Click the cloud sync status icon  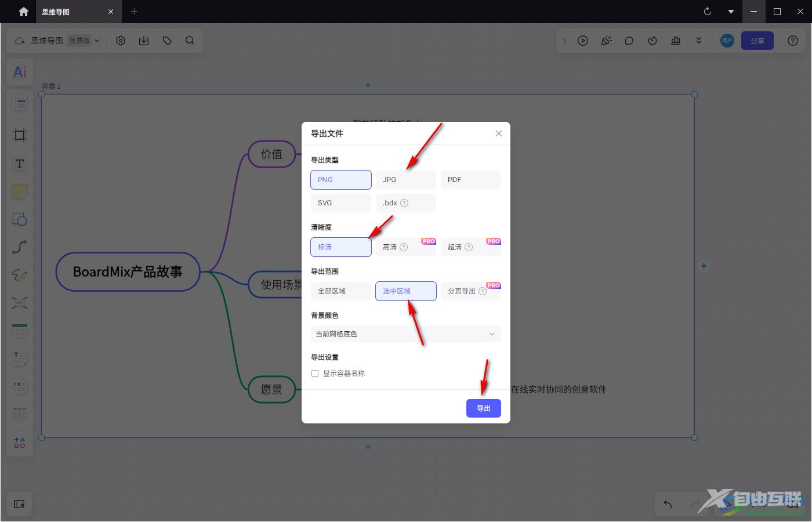(x=20, y=41)
